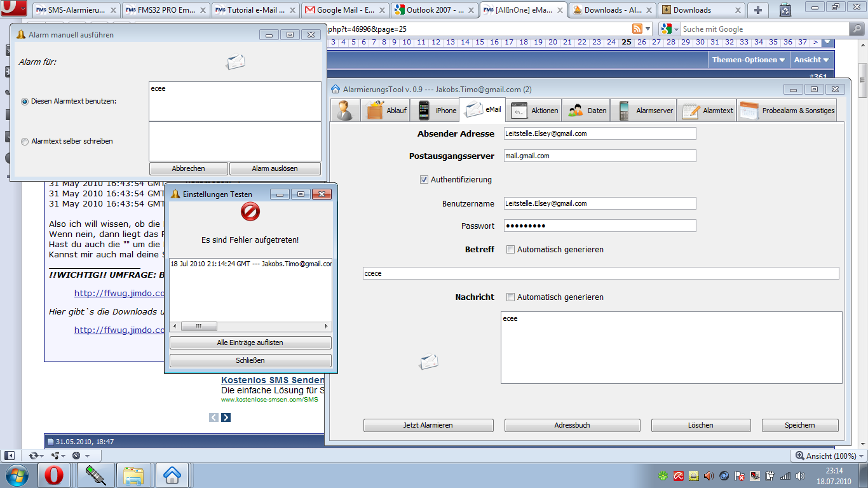Screen dimensions: 868x488
Task: Click the envelope icon in alarm dialog
Action: 236,62
